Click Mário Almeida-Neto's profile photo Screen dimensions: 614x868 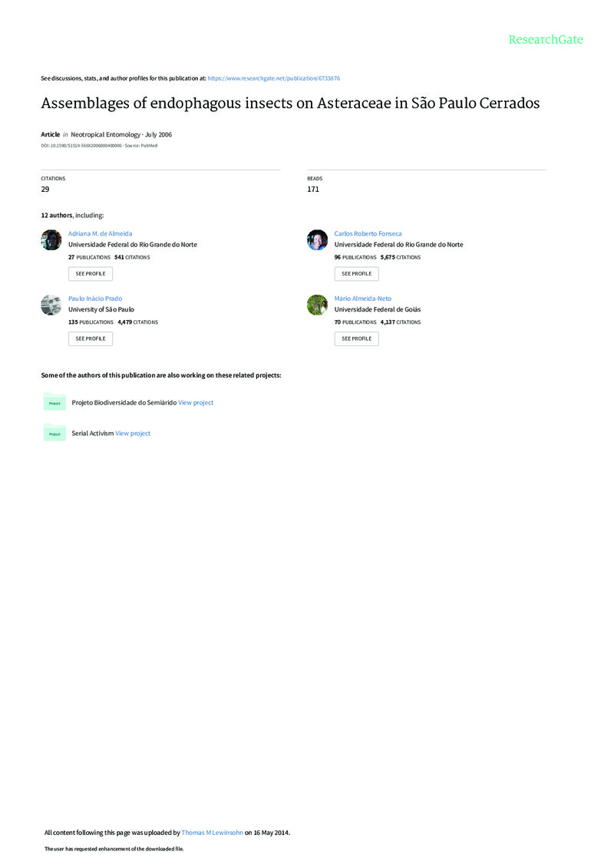[x=317, y=305]
